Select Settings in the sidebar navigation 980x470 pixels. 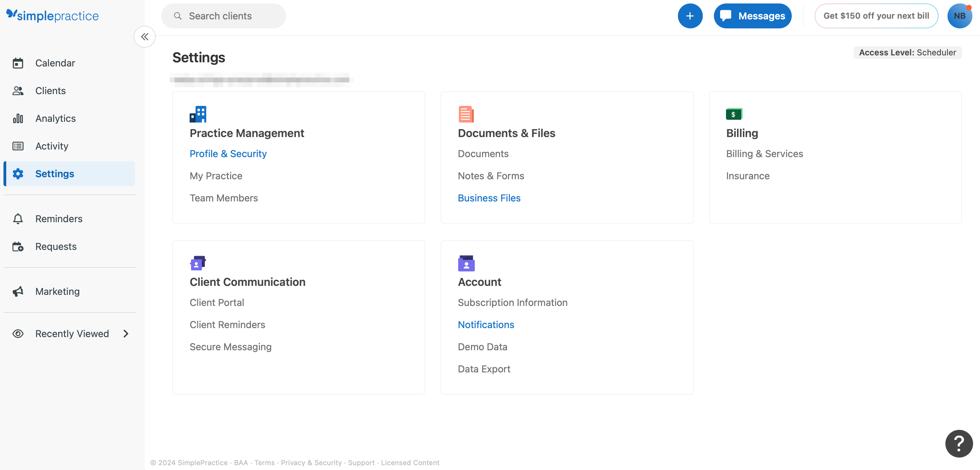pos(54,173)
